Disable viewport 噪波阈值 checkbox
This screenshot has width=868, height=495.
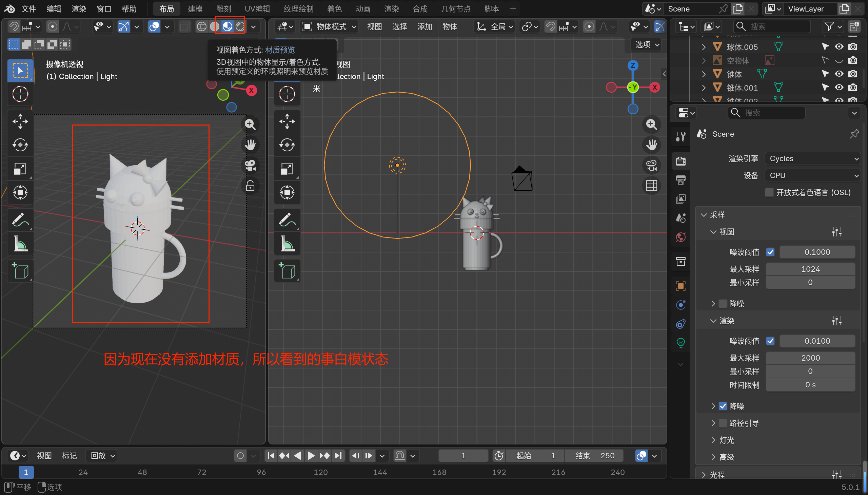[770, 252]
